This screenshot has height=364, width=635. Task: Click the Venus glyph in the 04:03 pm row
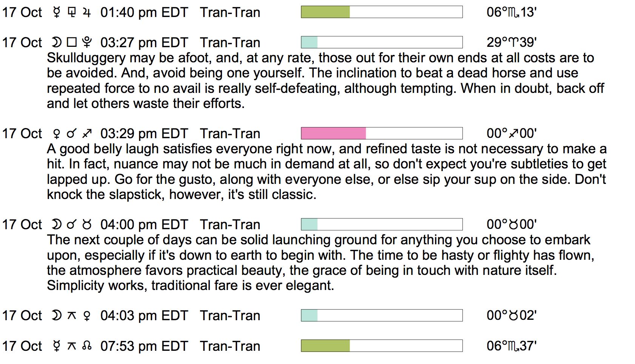(87, 316)
